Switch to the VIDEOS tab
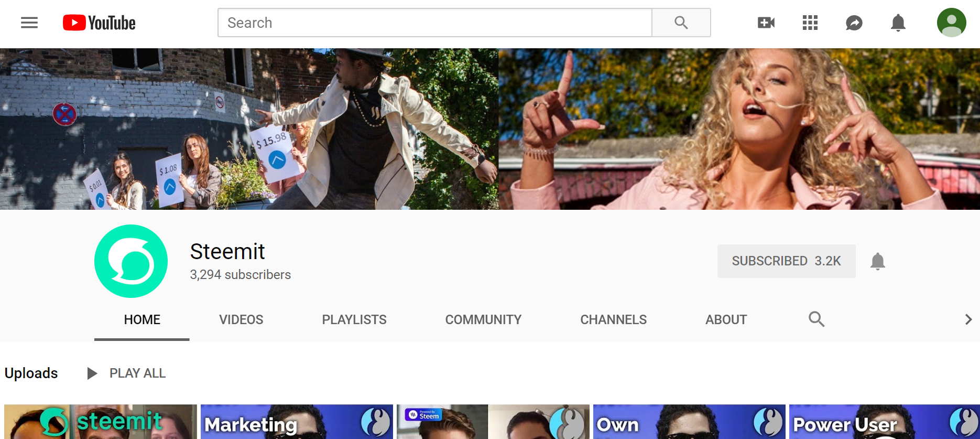This screenshot has width=980, height=439. click(x=241, y=319)
